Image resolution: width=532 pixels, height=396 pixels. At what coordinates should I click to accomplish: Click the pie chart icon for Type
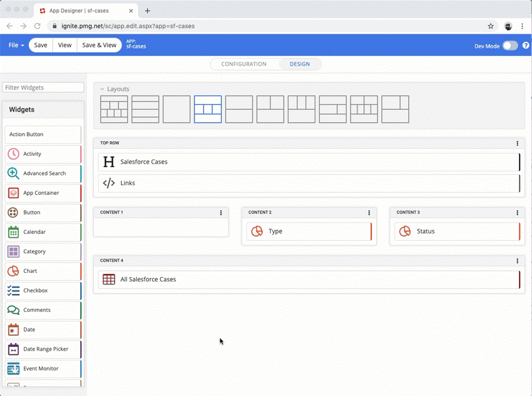coord(257,231)
